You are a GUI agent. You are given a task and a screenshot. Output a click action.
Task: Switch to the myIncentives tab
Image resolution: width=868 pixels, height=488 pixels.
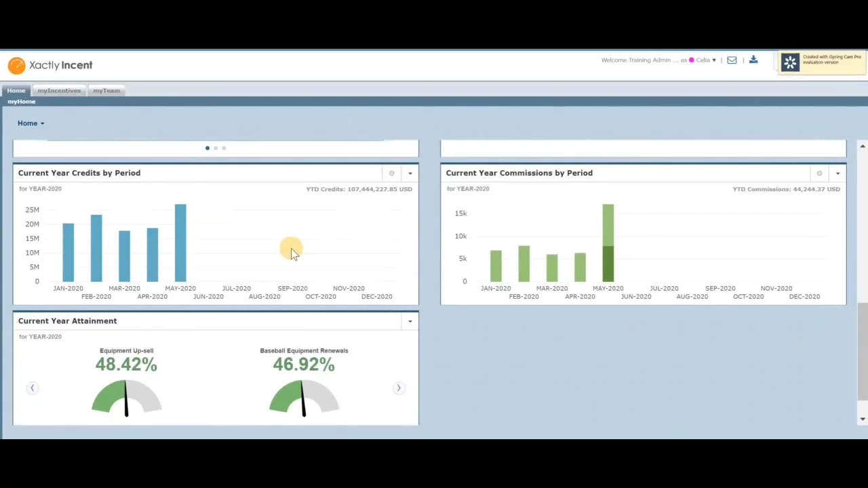pos(59,90)
